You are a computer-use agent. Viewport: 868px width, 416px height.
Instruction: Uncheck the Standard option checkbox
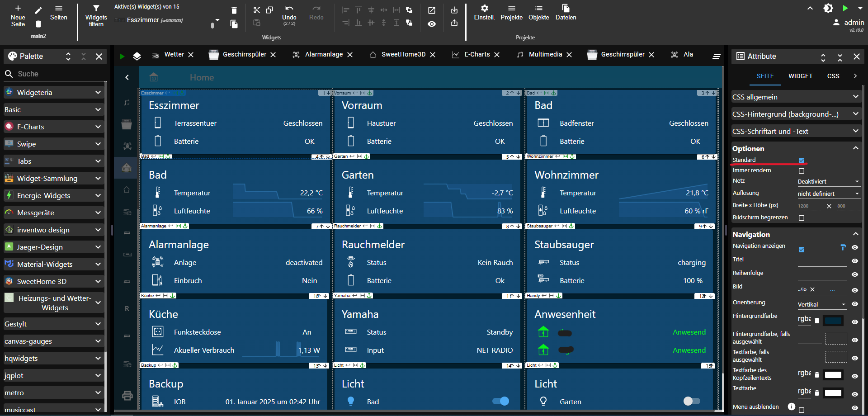click(802, 160)
